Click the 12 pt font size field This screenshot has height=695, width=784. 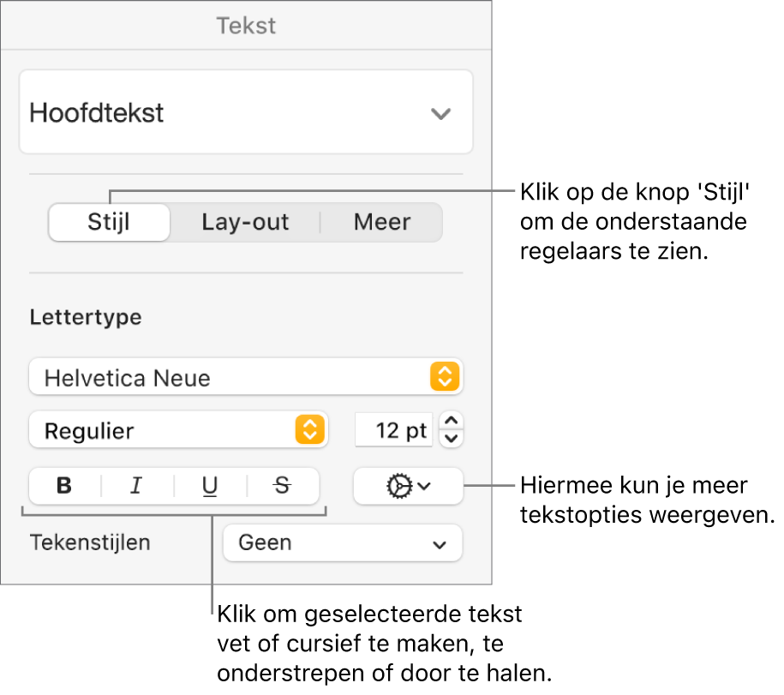393,430
